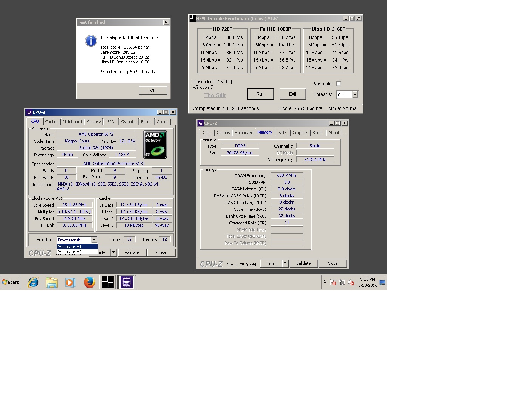The image size is (532, 399).
Task: Switch to Mainboard tab in left CPU-Z
Action: click(x=72, y=122)
